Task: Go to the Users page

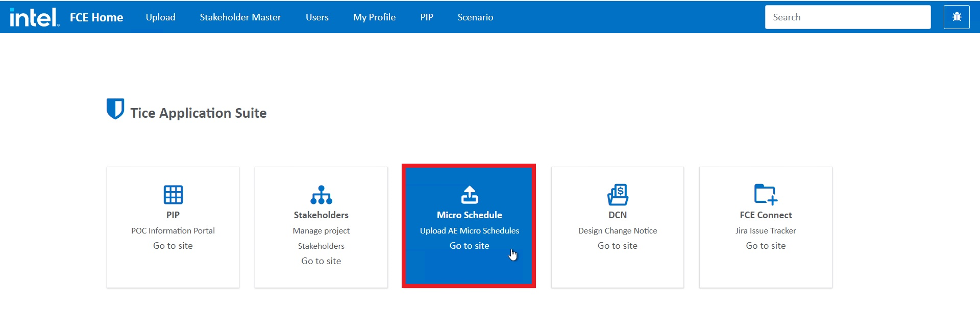Action: (x=317, y=17)
